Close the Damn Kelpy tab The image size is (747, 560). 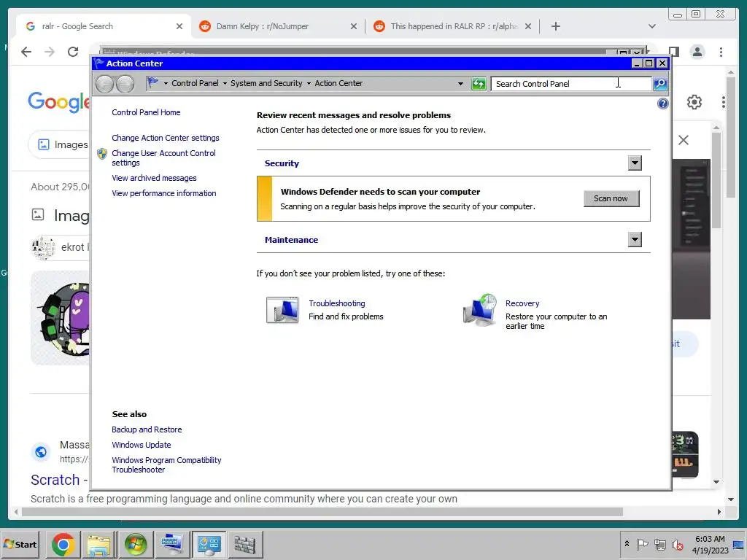pos(354,26)
